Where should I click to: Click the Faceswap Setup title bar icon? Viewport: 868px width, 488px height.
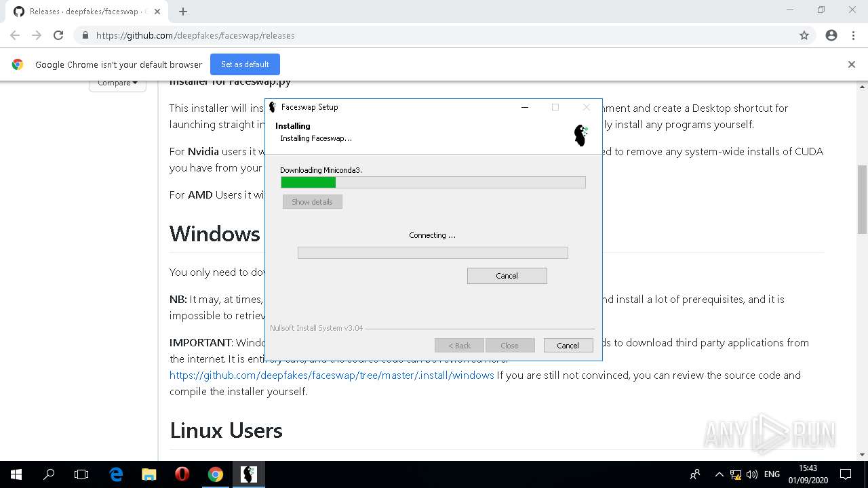tap(273, 107)
